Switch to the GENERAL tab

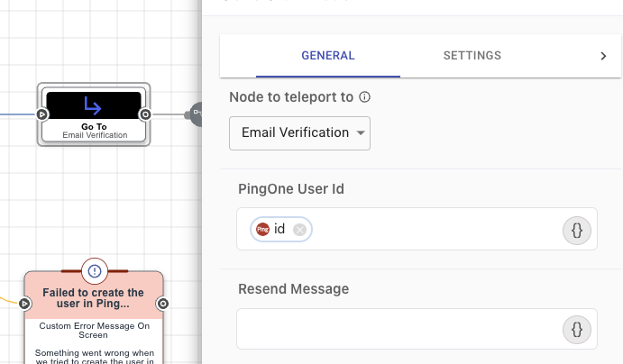[328, 56]
